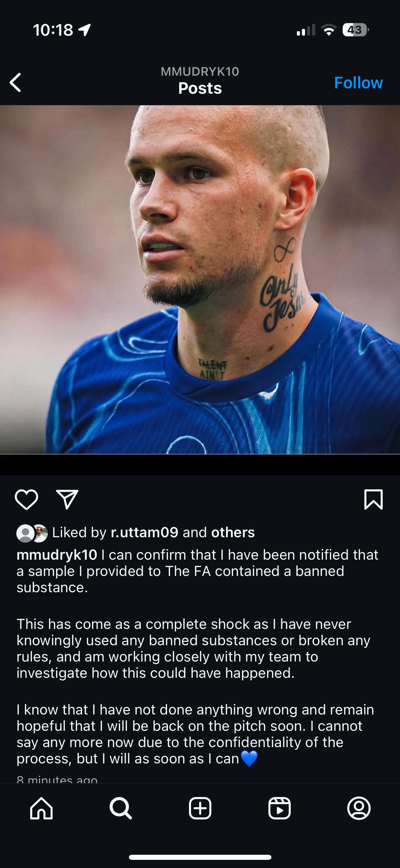View others who liked the post

[233, 532]
